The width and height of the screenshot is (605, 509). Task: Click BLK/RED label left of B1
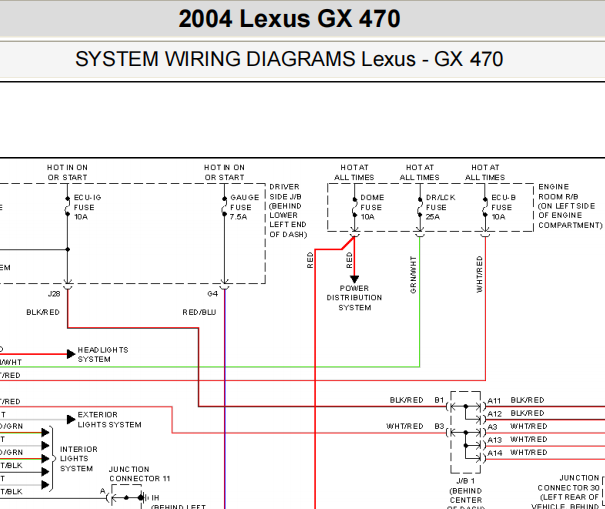click(406, 400)
